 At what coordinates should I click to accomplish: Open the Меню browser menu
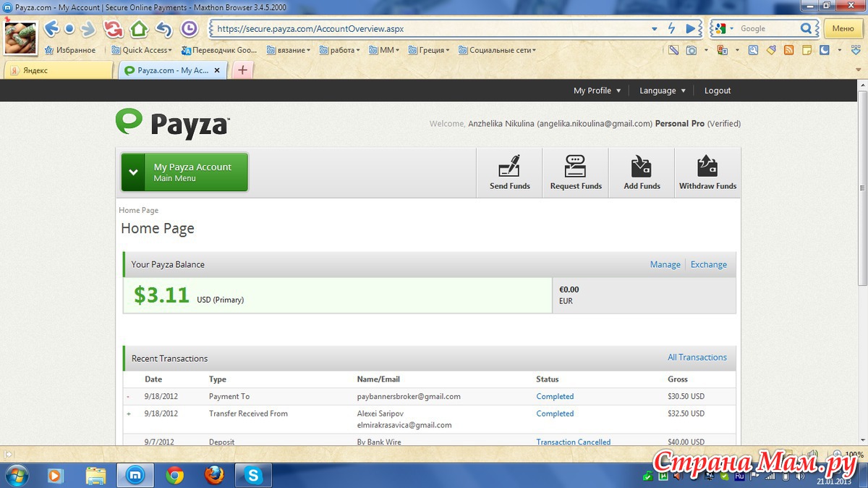click(843, 28)
